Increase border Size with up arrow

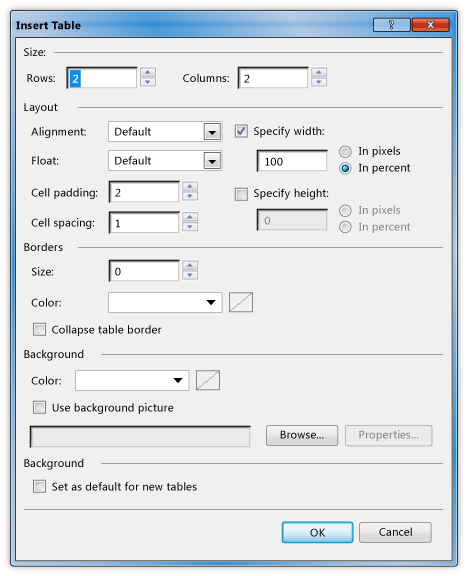pyautogui.click(x=190, y=265)
